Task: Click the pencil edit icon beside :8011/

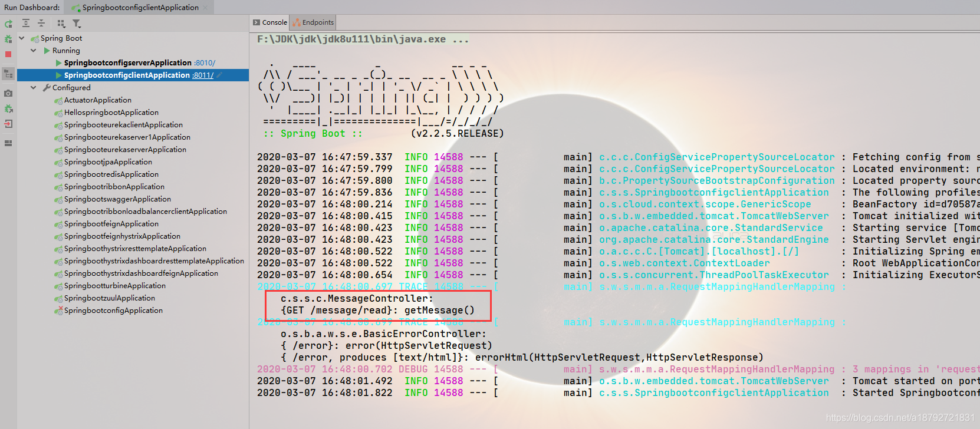Action: (x=219, y=75)
